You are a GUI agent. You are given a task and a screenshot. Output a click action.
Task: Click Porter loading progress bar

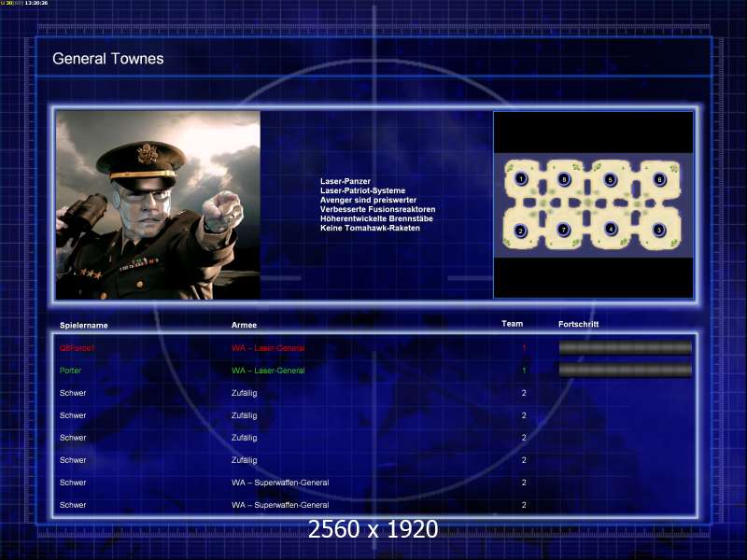pos(625,370)
